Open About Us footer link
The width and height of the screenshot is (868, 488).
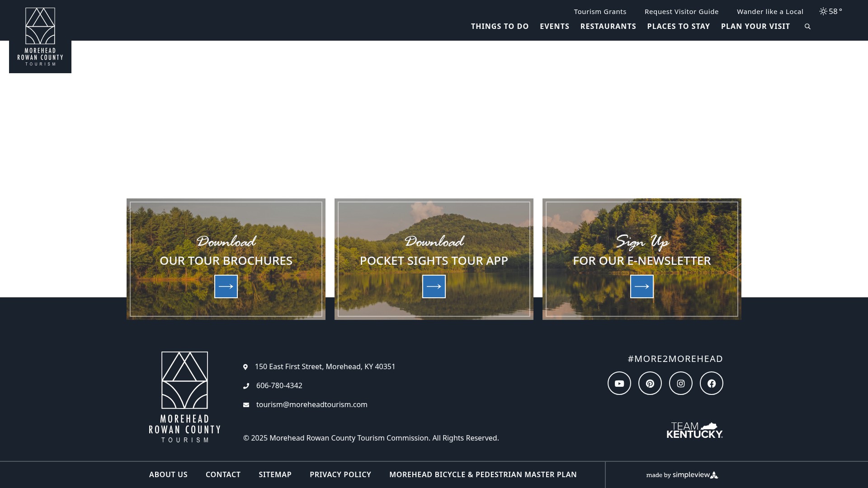[168, 474]
